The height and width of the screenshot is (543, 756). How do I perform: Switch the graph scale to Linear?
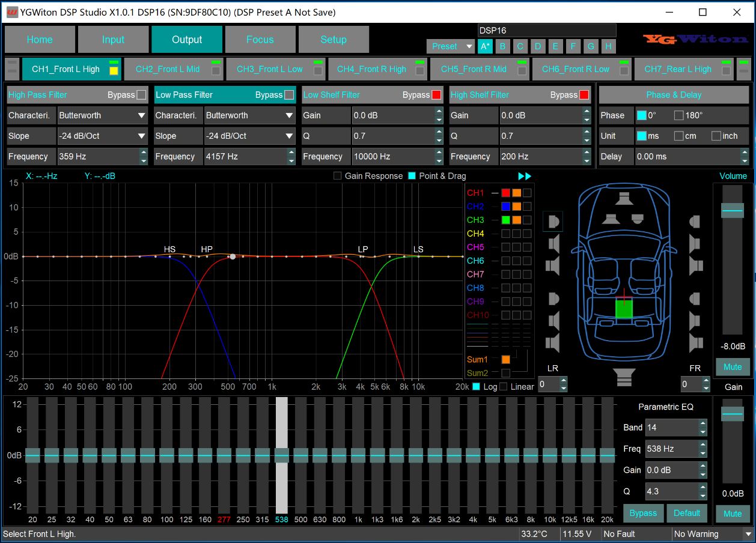(503, 387)
